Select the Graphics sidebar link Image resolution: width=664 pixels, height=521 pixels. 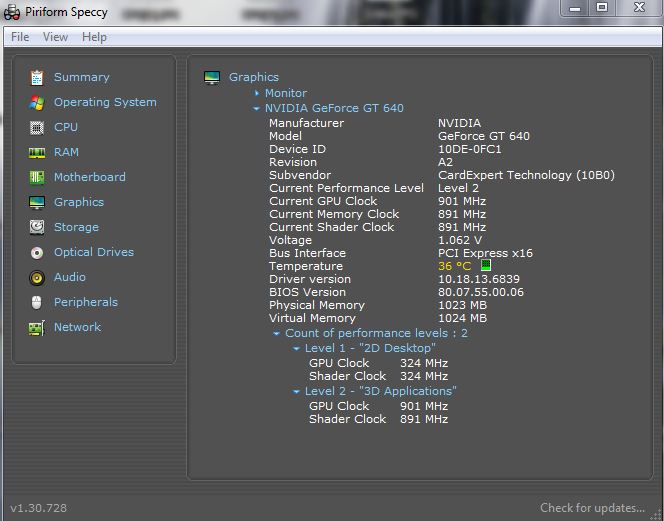[79, 202]
